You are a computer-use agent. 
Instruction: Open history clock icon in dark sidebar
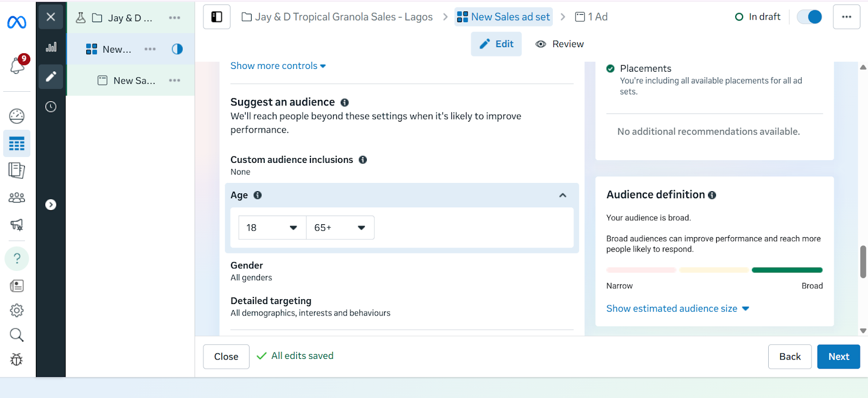[51, 107]
